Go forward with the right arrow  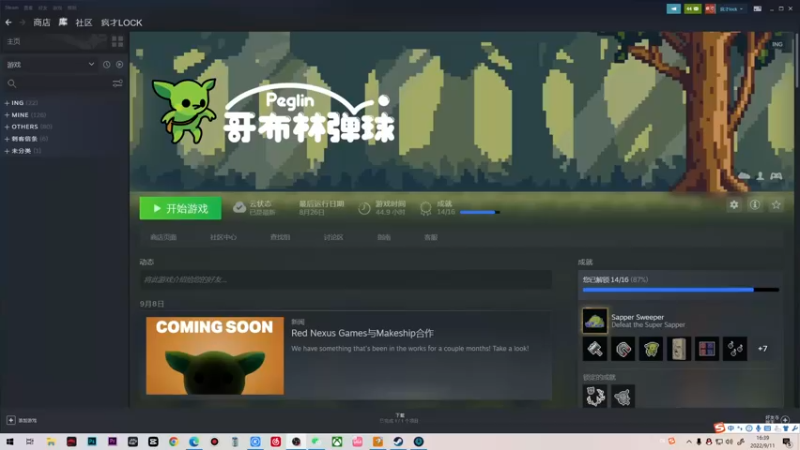tap(22, 22)
